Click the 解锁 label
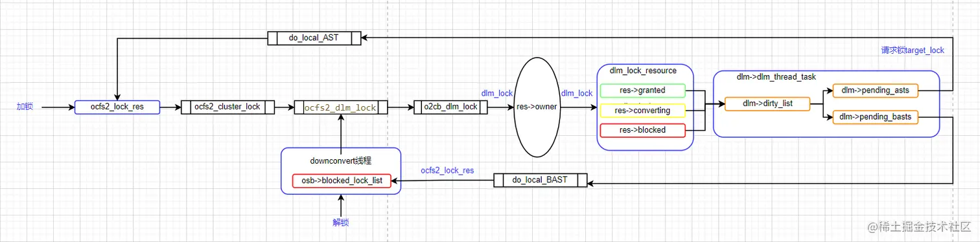Screen dimensions: 980x242 [x=341, y=223]
